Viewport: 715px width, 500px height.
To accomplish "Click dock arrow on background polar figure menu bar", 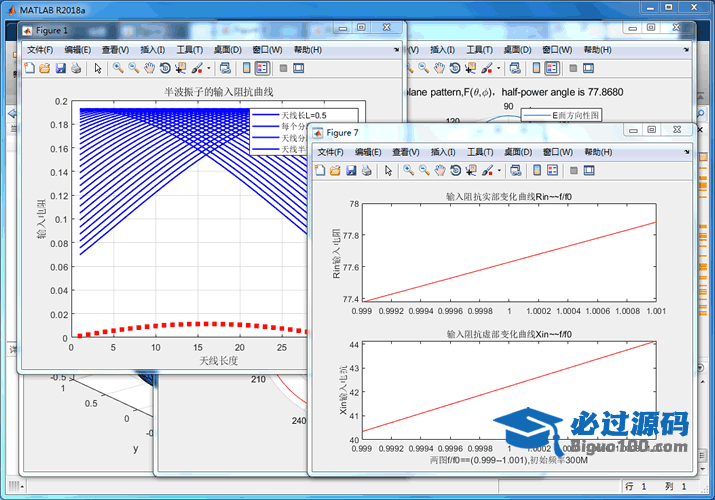I will (686, 50).
